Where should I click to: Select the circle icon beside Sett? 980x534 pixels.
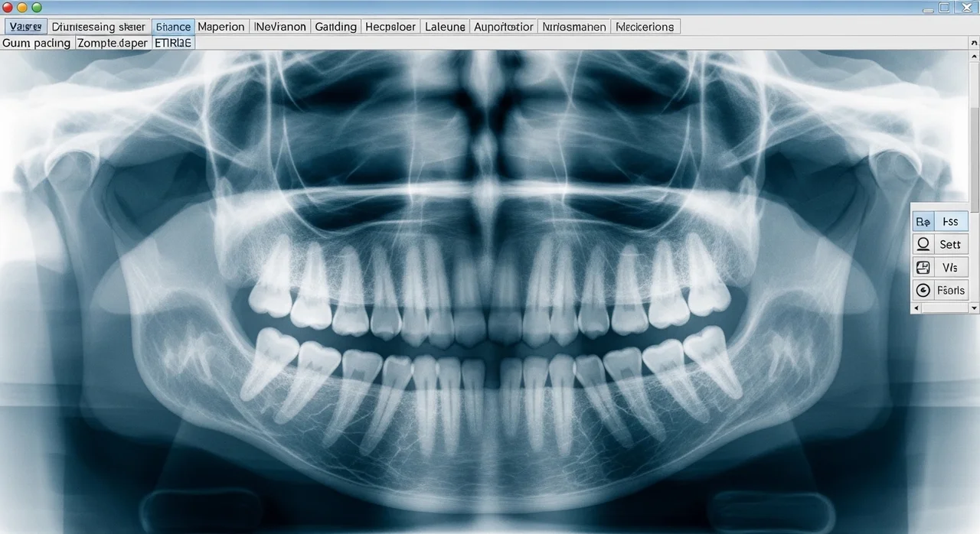[923, 245]
